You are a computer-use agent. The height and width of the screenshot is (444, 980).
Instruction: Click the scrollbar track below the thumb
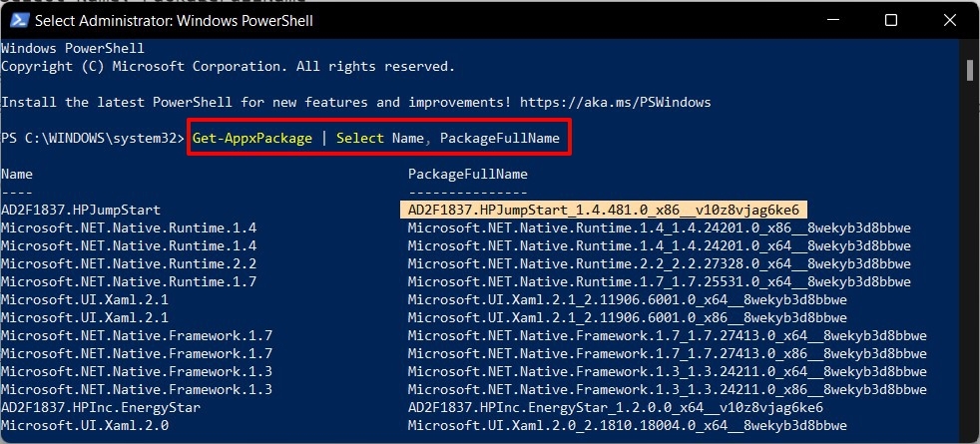pyautogui.click(x=969, y=249)
